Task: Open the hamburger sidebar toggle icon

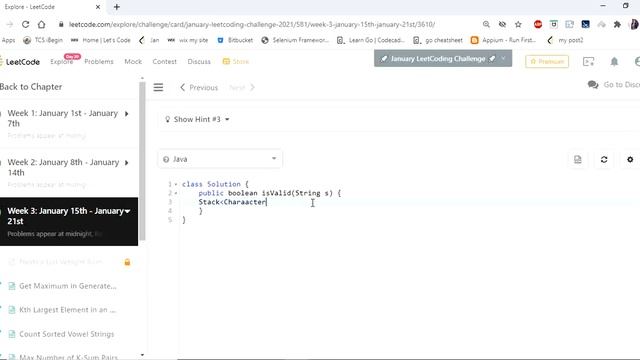Action: (158, 87)
